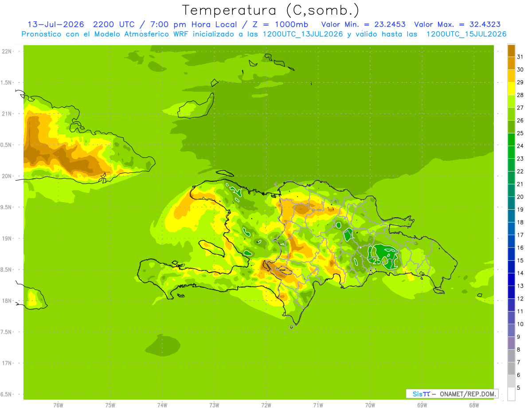The height and width of the screenshot is (411, 532).
Task: Click the "17N" latitude label
Action: [7, 363]
